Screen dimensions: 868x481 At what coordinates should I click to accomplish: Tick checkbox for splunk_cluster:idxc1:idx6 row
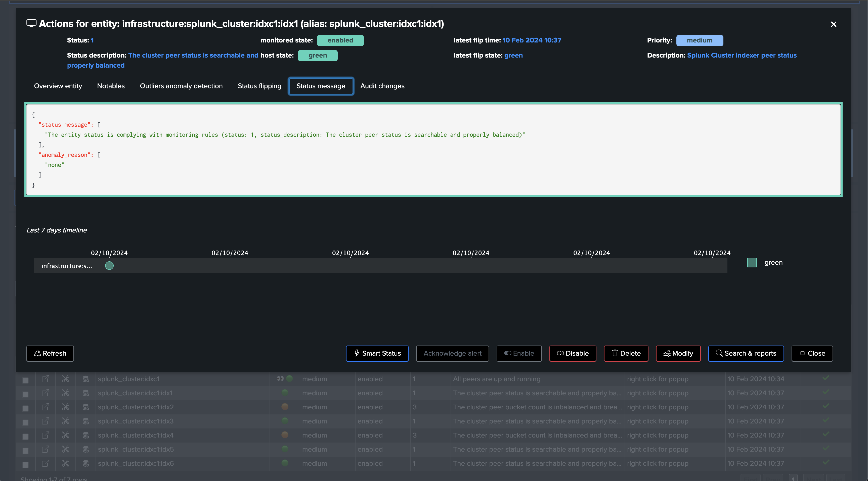coord(25,464)
